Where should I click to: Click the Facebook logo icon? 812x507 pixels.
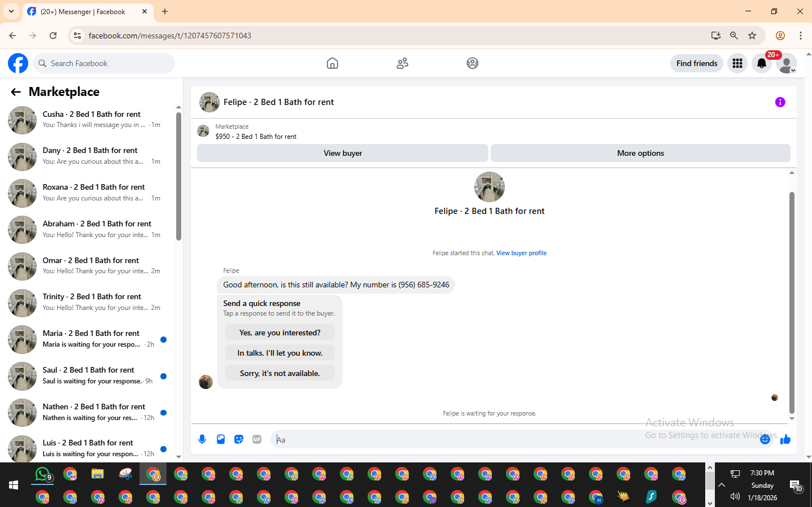[x=18, y=63]
